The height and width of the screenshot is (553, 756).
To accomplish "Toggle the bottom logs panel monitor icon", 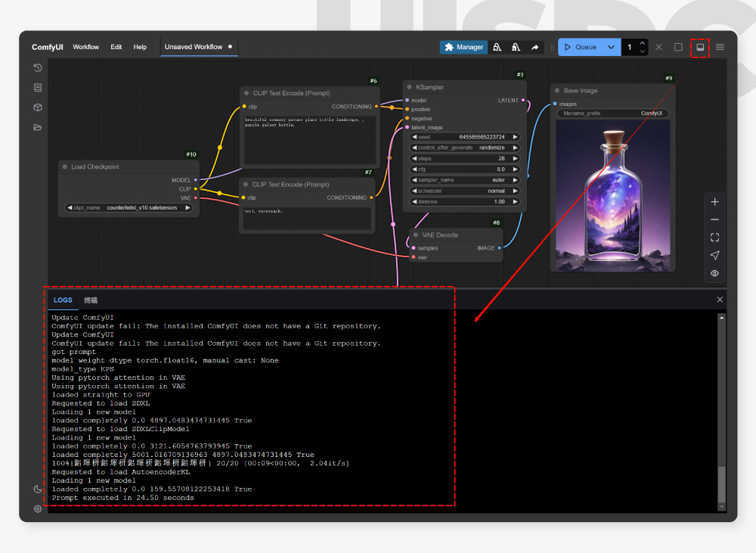I will tap(701, 47).
